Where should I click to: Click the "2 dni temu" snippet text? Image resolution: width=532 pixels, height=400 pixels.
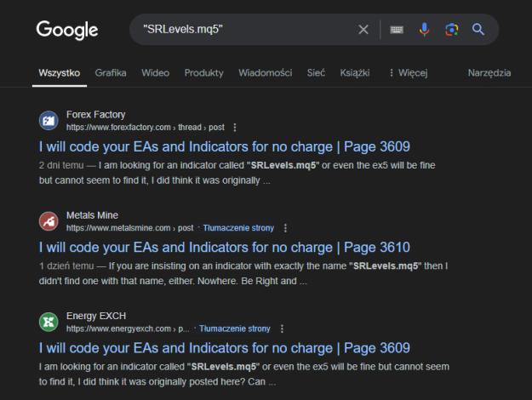click(x=61, y=166)
